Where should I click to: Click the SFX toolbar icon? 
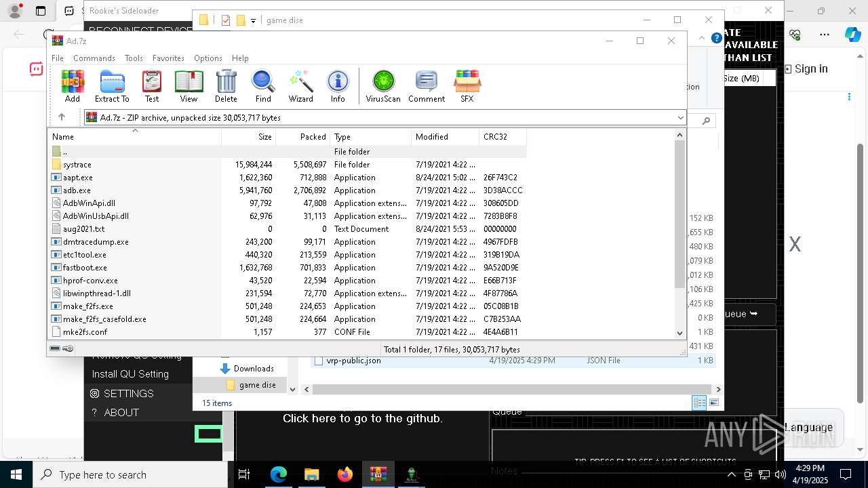coord(467,86)
